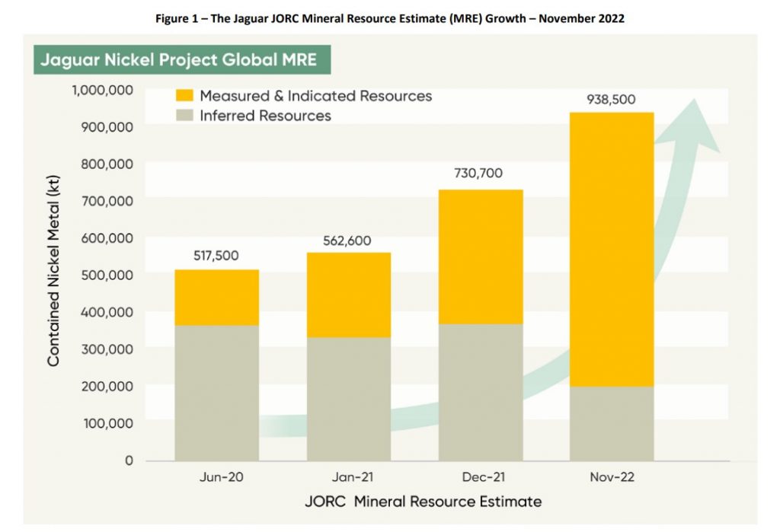Screen dimensions: 780x532
Task: Click the 'Jaguar Nickel Project Global MRE' header banner
Action: tap(182, 59)
